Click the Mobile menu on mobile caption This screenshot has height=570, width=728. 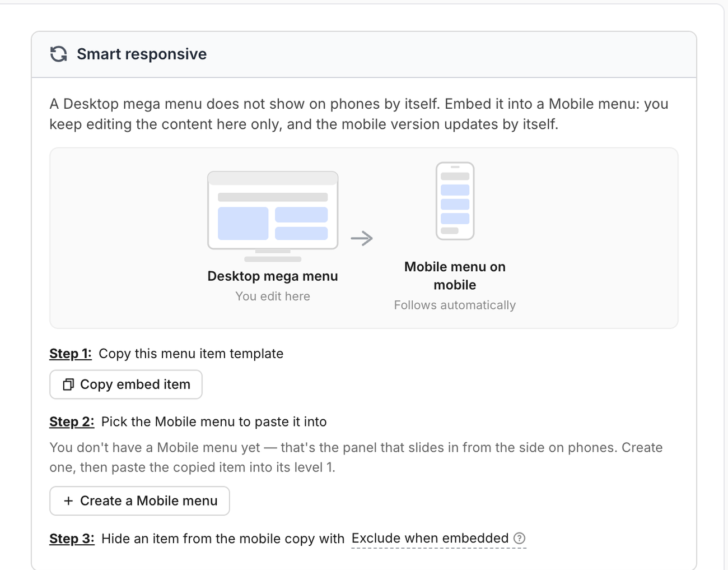tap(455, 276)
